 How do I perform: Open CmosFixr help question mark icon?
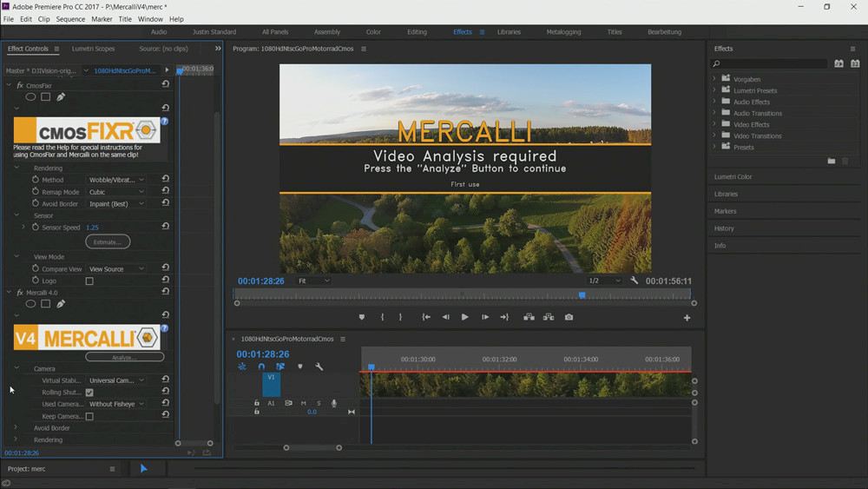pyautogui.click(x=164, y=121)
